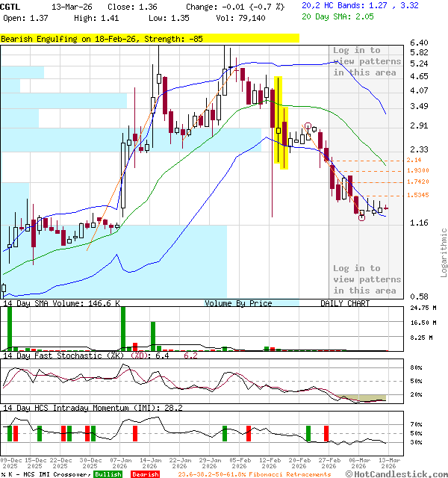This screenshot has width=448, height=478.
Task: Click the Bearish Engulfing yellow banner
Action: (149, 37)
